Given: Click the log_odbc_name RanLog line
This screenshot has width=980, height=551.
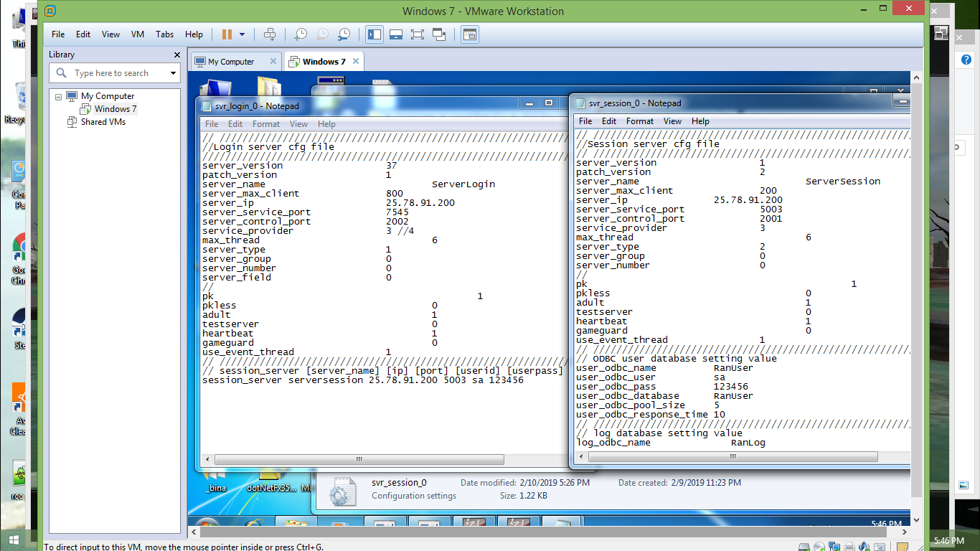Looking at the screenshot, I should tap(671, 443).
